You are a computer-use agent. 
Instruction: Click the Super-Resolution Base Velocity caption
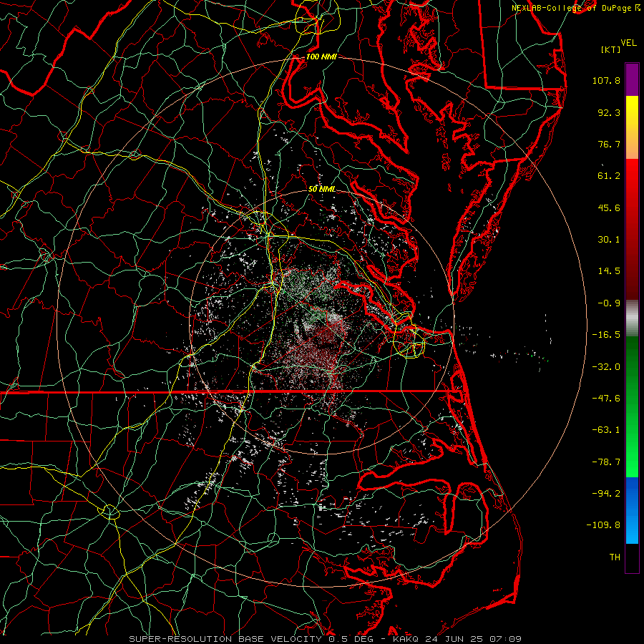325,639
